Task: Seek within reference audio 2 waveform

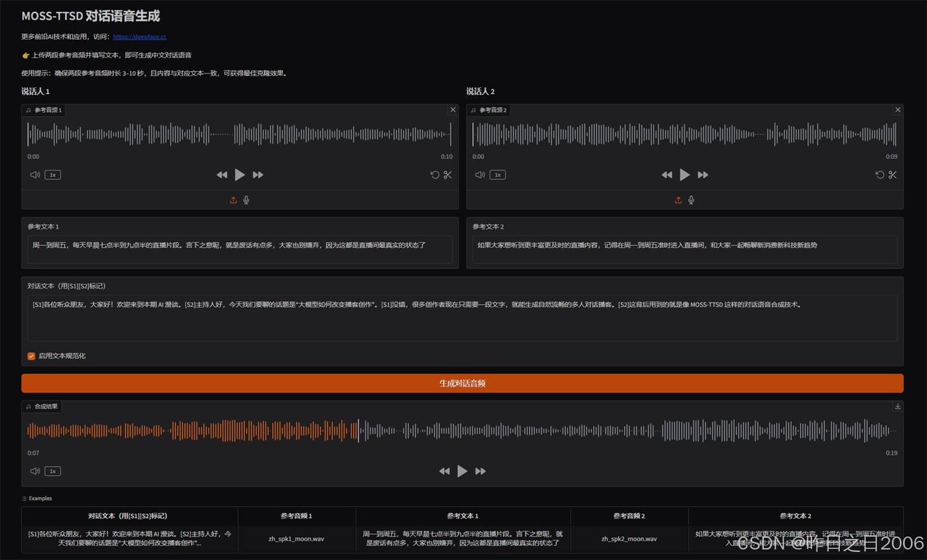Action: [685, 134]
